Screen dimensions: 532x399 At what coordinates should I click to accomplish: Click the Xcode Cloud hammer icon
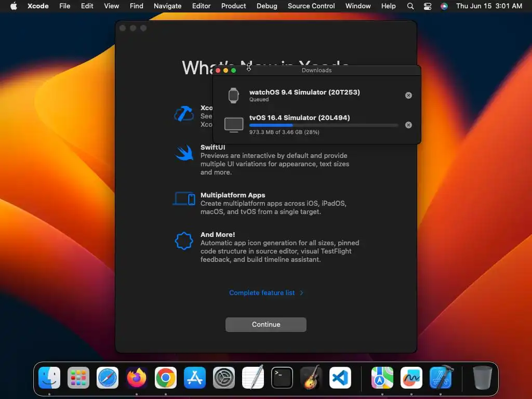coord(184,114)
